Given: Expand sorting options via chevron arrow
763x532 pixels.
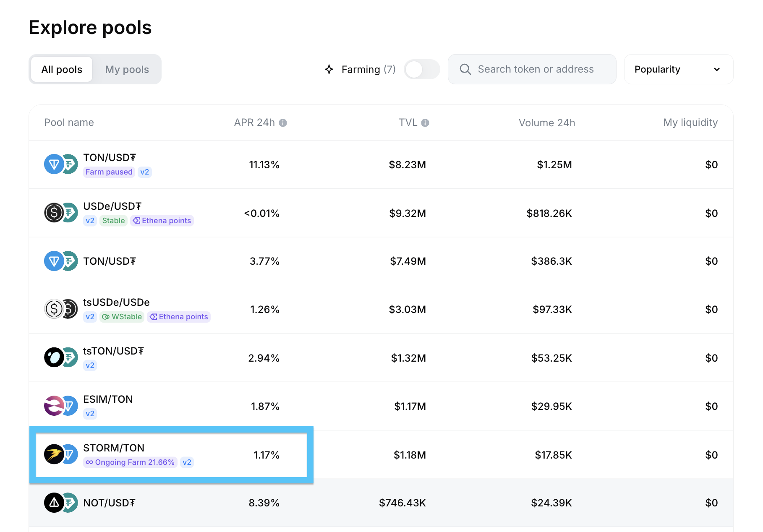Looking at the screenshot, I should click(717, 69).
